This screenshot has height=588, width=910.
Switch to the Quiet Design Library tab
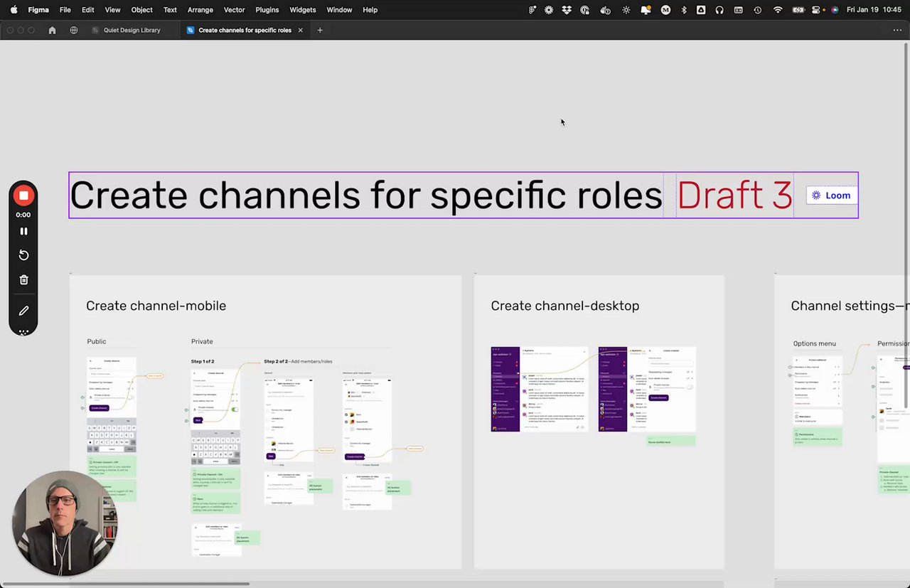point(132,31)
